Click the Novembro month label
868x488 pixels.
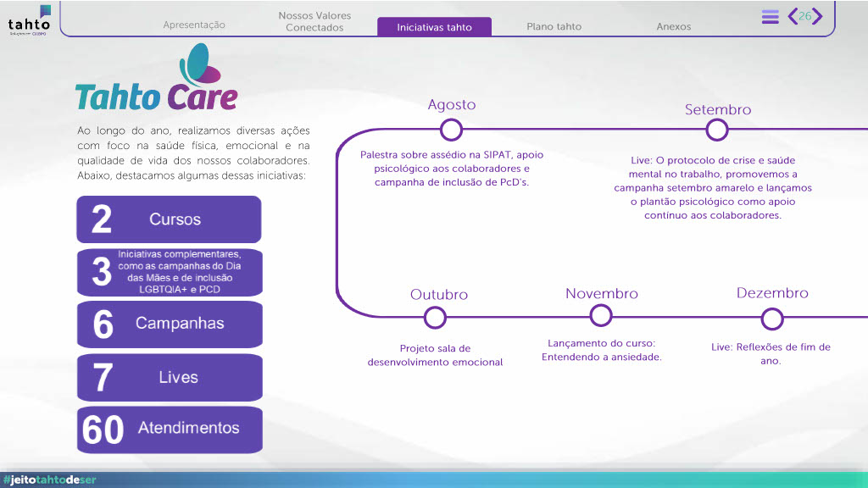[602, 293]
